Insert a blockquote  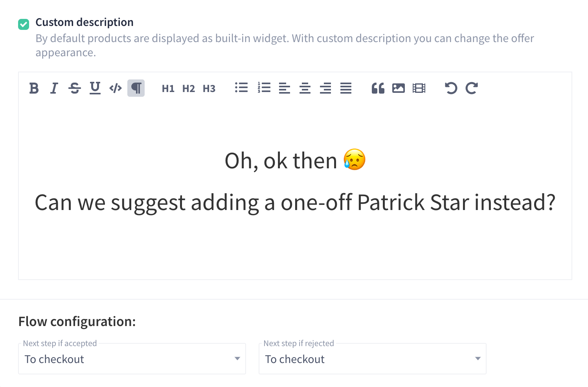coord(378,88)
